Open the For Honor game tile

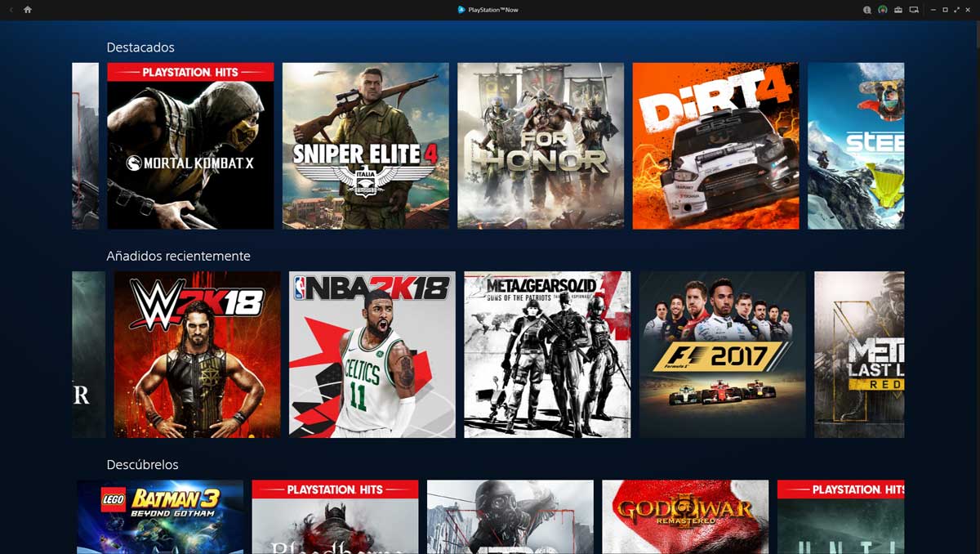click(540, 146)
